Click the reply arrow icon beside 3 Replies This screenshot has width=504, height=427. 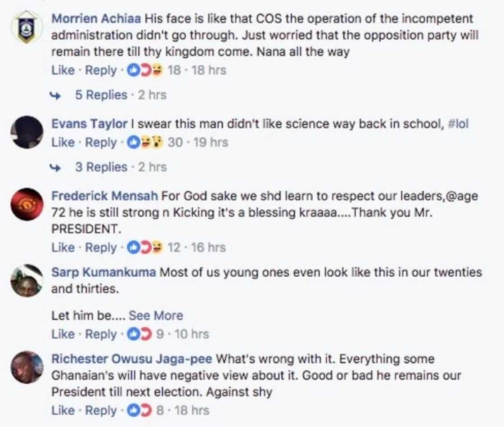click(x=56, y=167)
